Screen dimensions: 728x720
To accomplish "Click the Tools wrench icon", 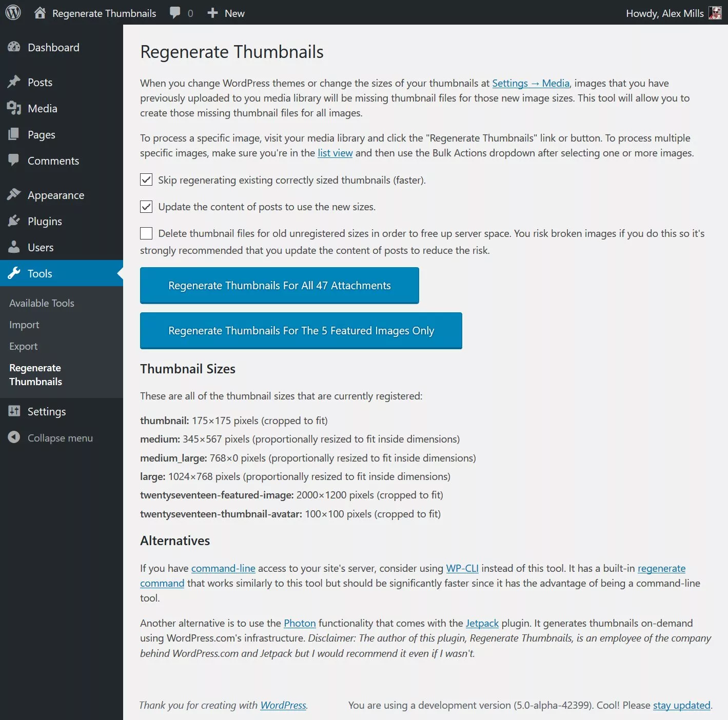I will click(14, 273).
